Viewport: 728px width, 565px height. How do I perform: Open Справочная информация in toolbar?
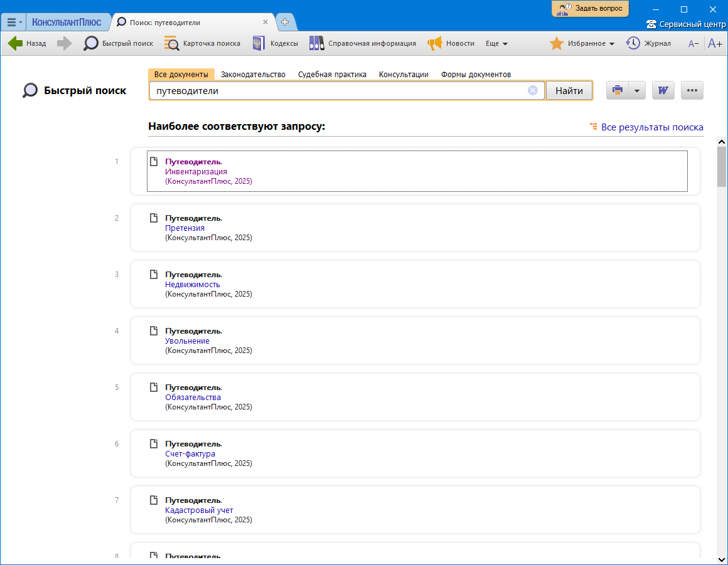[316, 43]
